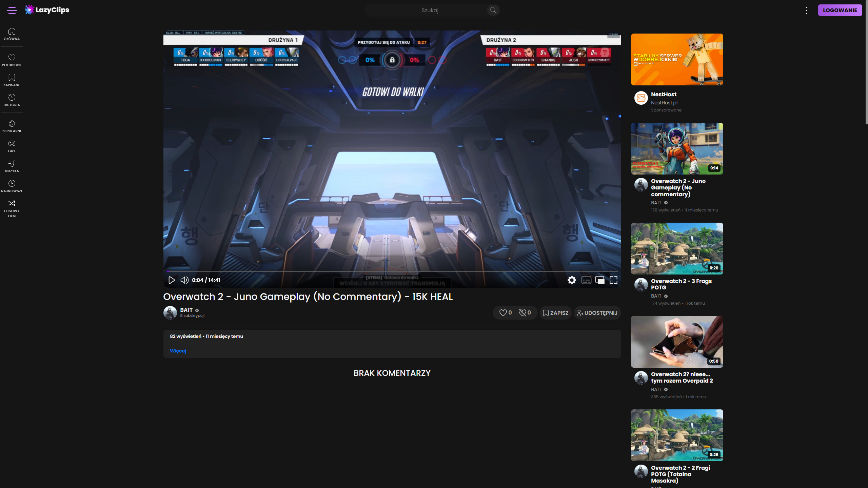Open Popularne in sidebar
This screenshot has height=488, width=868.
[12, 126]
